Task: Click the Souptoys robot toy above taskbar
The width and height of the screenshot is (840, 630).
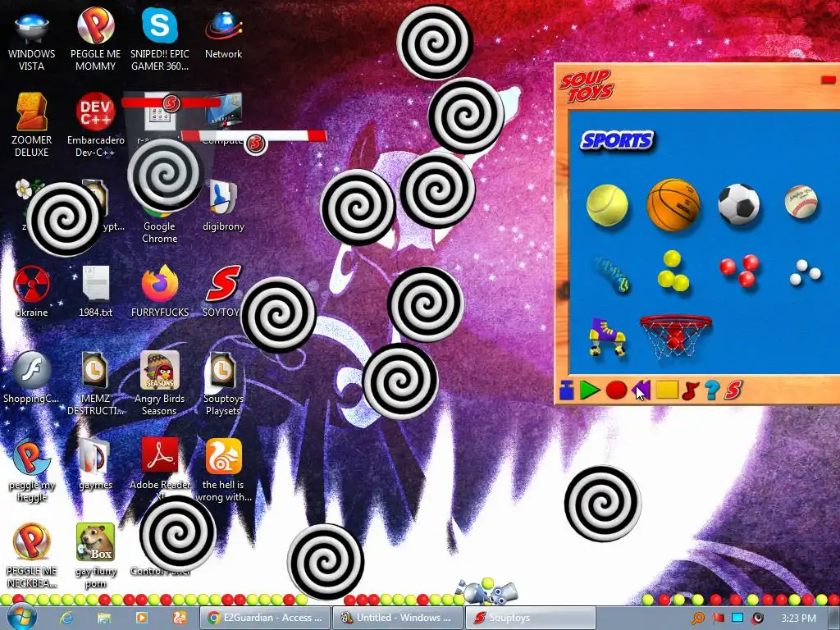Action: 486,591
